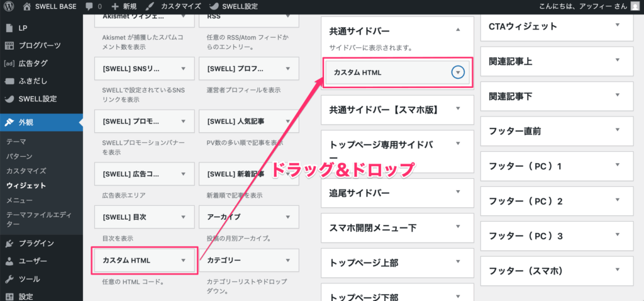Expand フッター（PC）3 area

tap(618, 236)
